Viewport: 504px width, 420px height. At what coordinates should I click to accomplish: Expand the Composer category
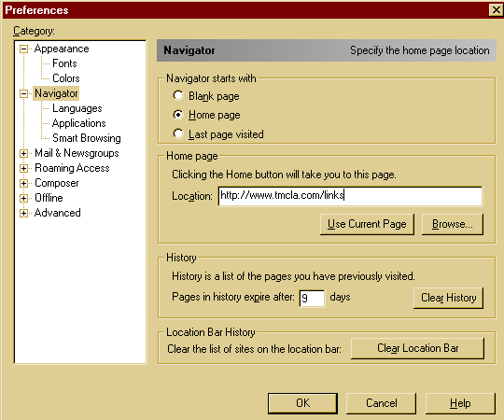click(x=23, y=183)
